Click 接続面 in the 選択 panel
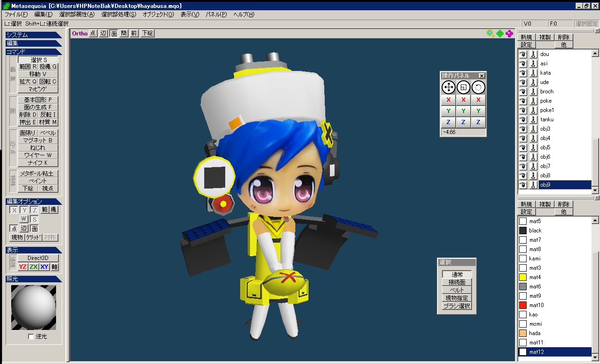The height and width of the screenshot is (364, 600). (x=457, y=282)
